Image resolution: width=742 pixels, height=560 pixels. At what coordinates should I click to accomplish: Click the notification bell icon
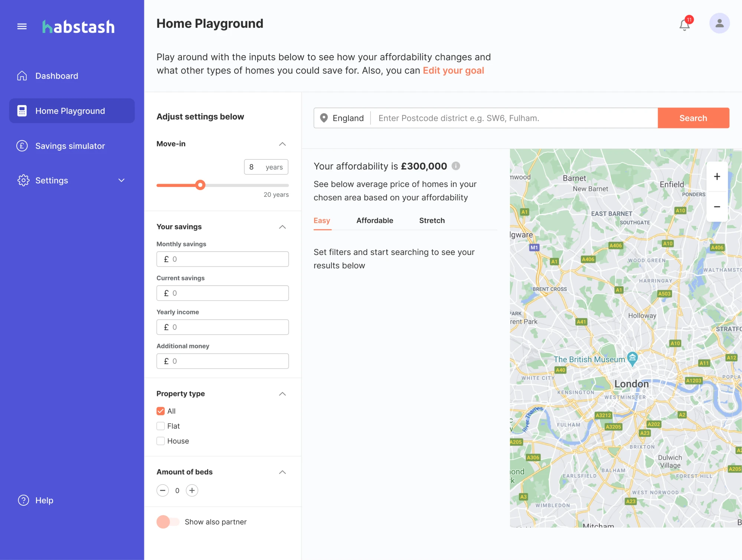(684, 24)
